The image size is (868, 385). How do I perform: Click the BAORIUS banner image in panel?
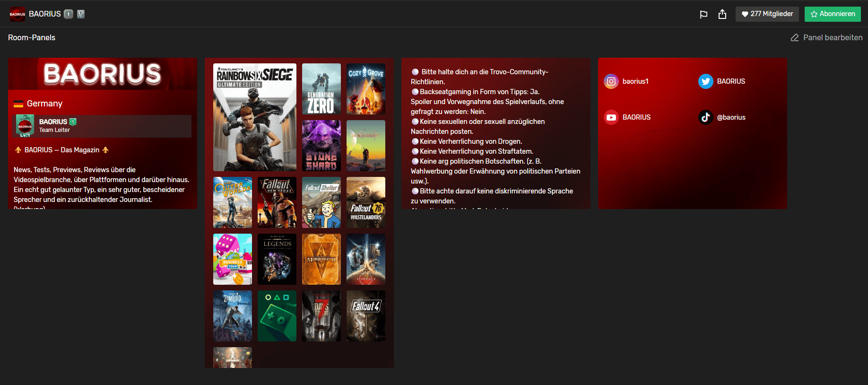(x=103, y=74)
